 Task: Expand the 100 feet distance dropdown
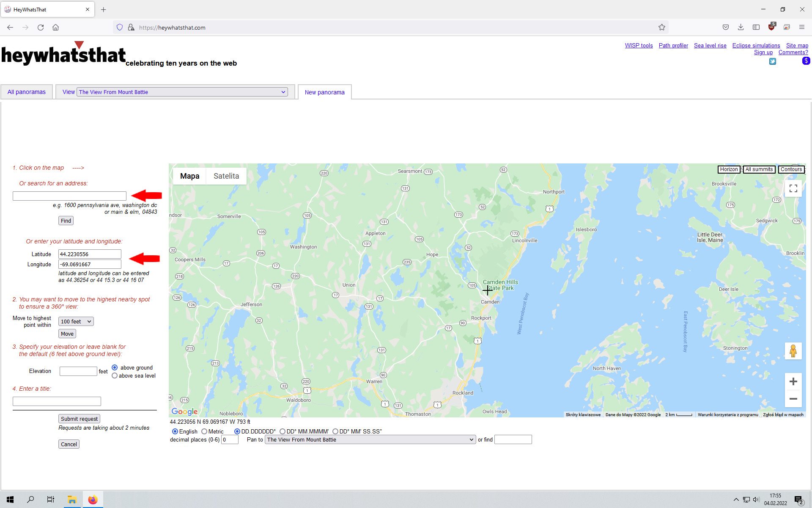(76, 322)
